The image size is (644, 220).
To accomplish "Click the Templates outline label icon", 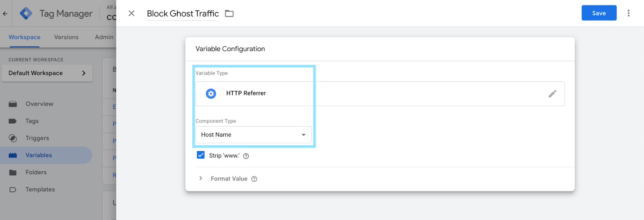I will (13, 189).
